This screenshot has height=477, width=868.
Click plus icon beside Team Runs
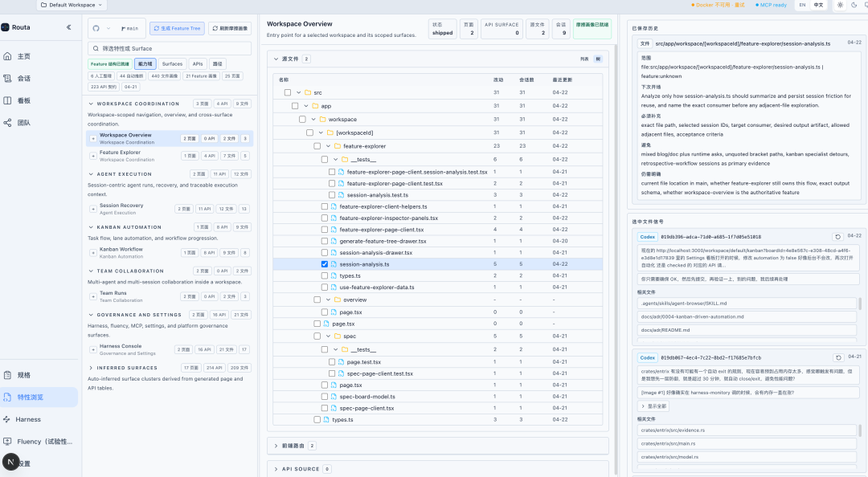point(93,296)
